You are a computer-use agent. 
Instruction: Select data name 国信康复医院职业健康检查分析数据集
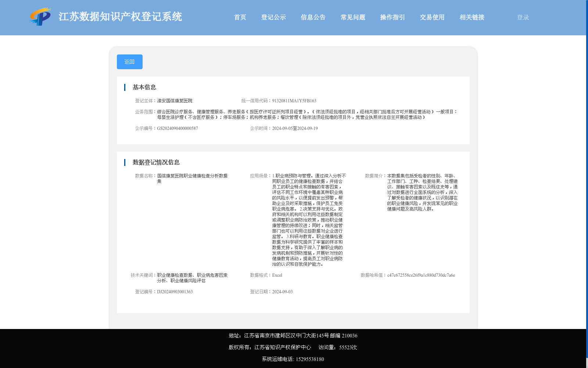coord(193,178)
